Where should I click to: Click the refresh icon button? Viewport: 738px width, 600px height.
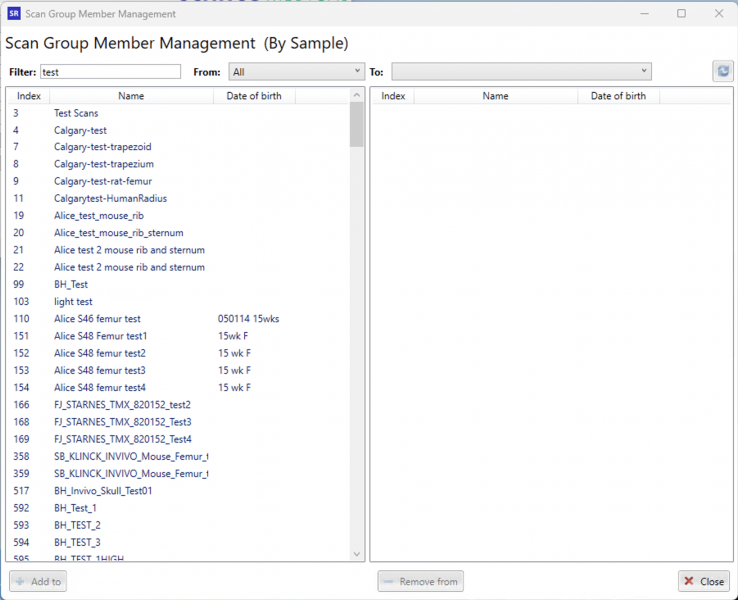point(722,72)
